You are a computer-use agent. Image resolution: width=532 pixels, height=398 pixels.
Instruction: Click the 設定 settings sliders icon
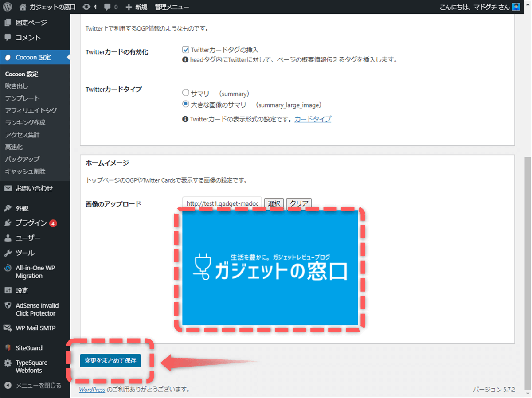8,290
